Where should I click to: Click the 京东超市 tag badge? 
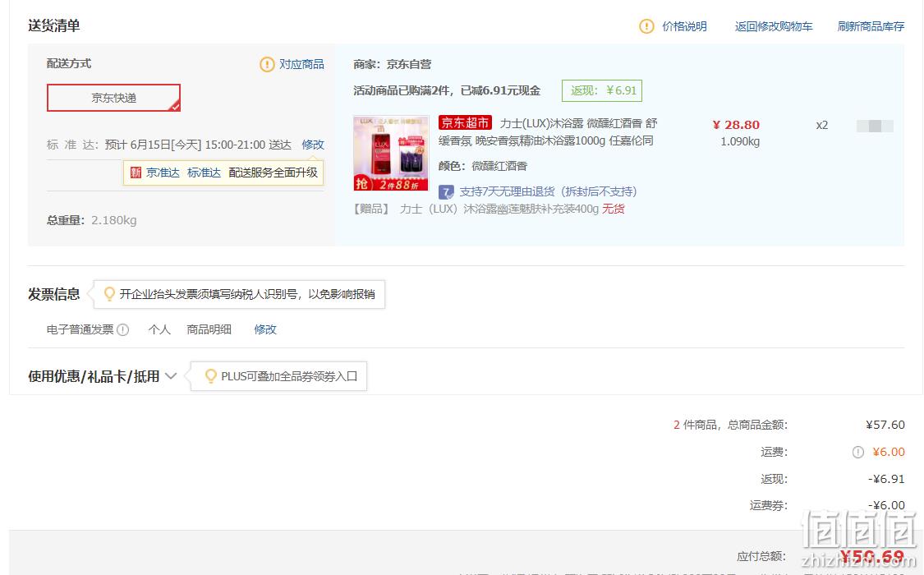coord(465,123)
